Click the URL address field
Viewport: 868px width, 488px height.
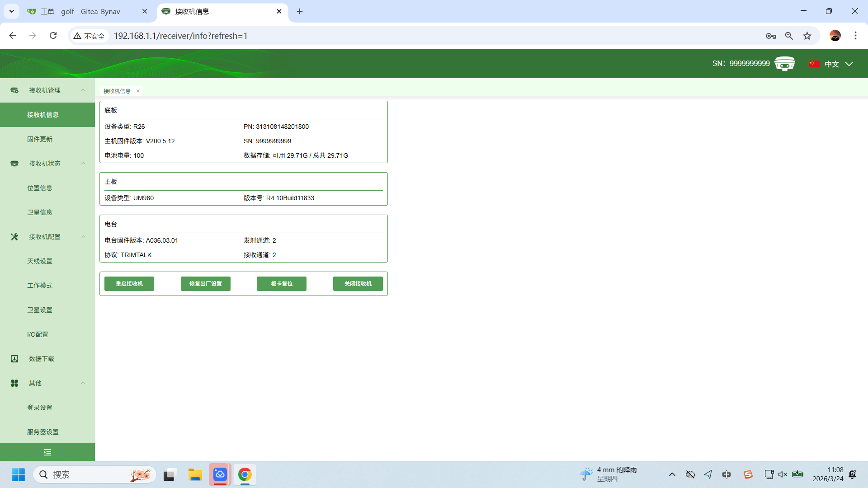(434, 36)
